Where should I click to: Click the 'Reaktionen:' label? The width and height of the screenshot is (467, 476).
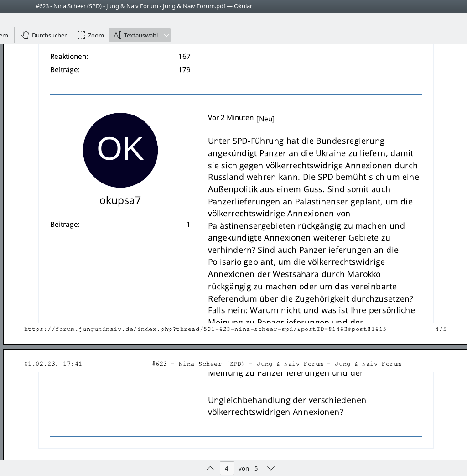[x=69, y=57]
